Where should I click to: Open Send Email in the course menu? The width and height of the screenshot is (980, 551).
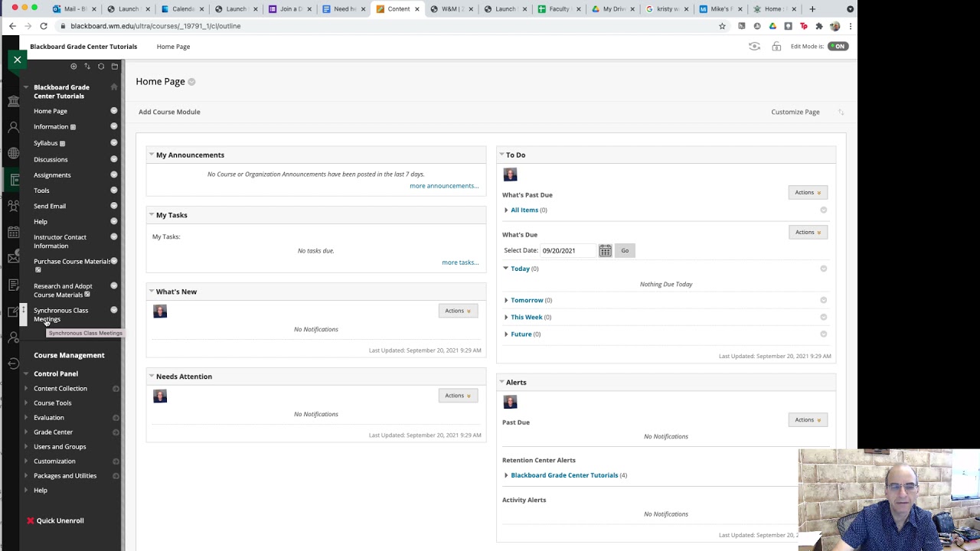50,206
